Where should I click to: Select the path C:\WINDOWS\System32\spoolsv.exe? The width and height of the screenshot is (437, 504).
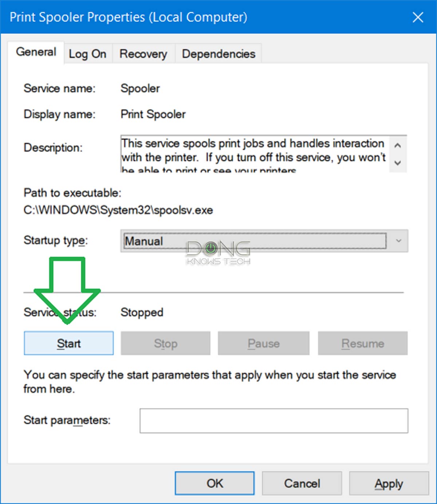tap(118, 210)
